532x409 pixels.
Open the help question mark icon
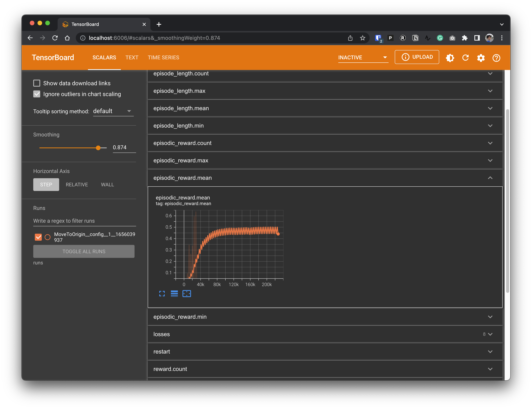[496, 58]
